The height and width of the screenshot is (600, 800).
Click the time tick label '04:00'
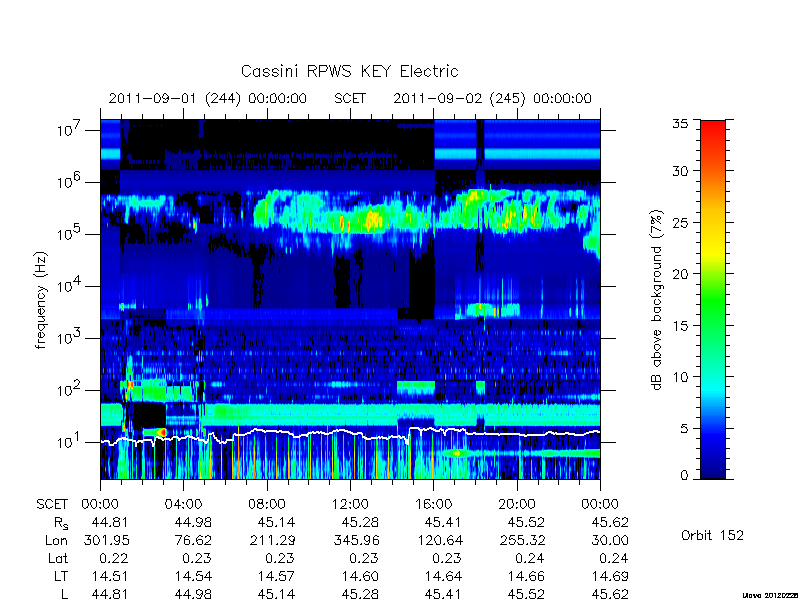click(x=183, y=505)
